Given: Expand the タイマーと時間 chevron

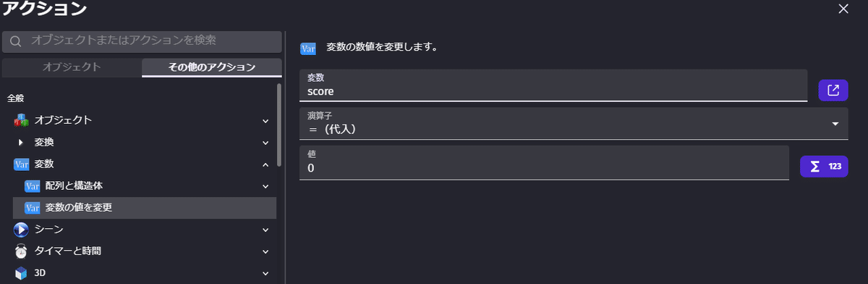Looking at the screenshot, I should tap(265, 251).
